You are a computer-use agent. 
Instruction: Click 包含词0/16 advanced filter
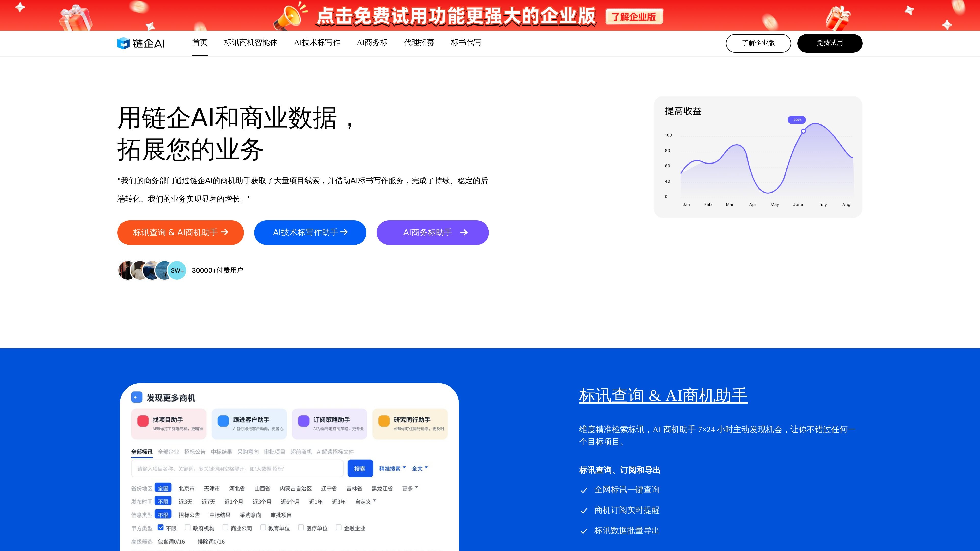[171, 542]
